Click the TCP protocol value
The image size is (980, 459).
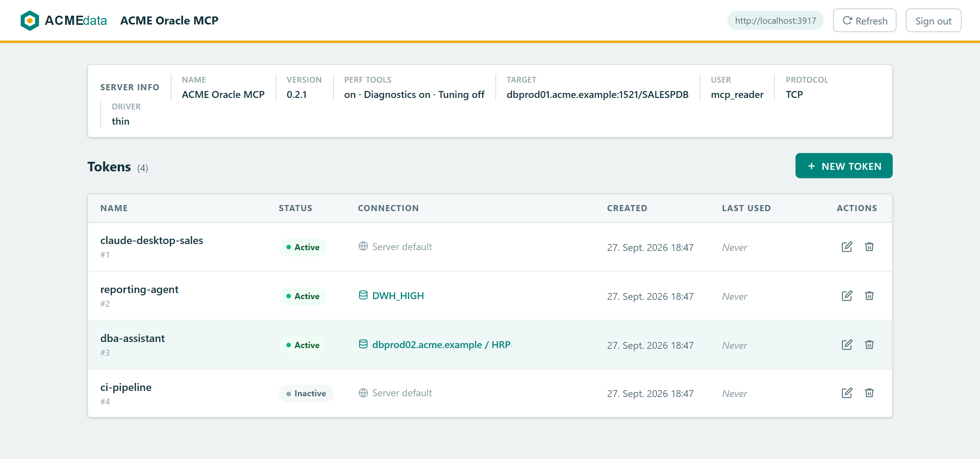click(794, 94)
